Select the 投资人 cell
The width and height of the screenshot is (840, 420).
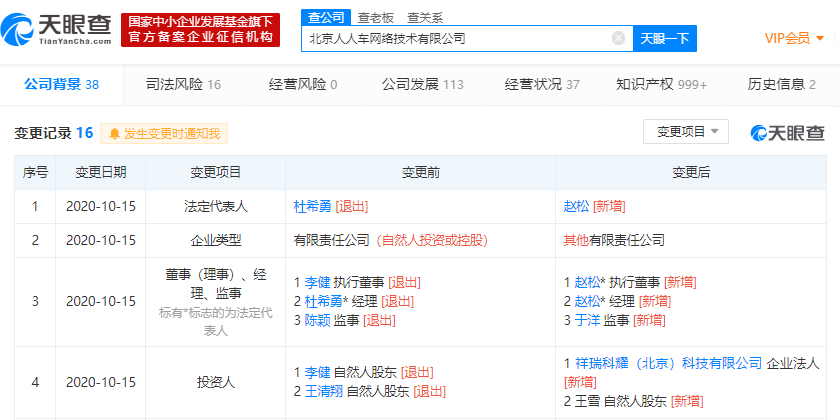tap(215, 382)
